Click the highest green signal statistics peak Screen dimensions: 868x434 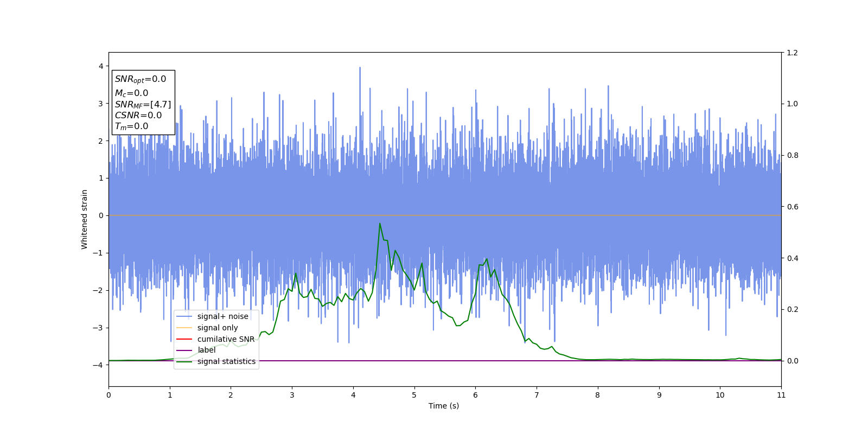tap(380, 224)
